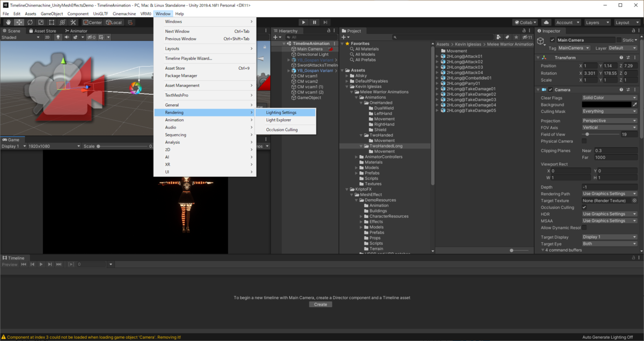Toggle scene audio speaker icon

pos(67,38)
